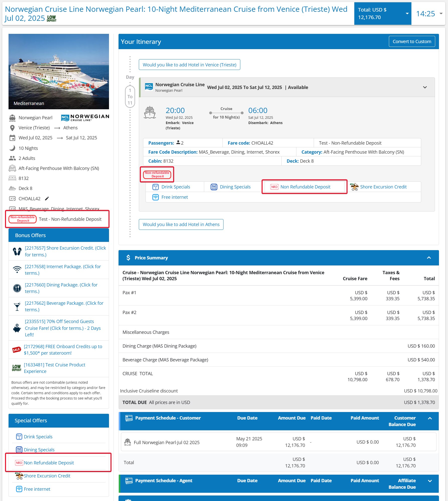Click the wifi icon for Internet Package offer
This screenshot has height=501, width=448.
coord(17,270)
